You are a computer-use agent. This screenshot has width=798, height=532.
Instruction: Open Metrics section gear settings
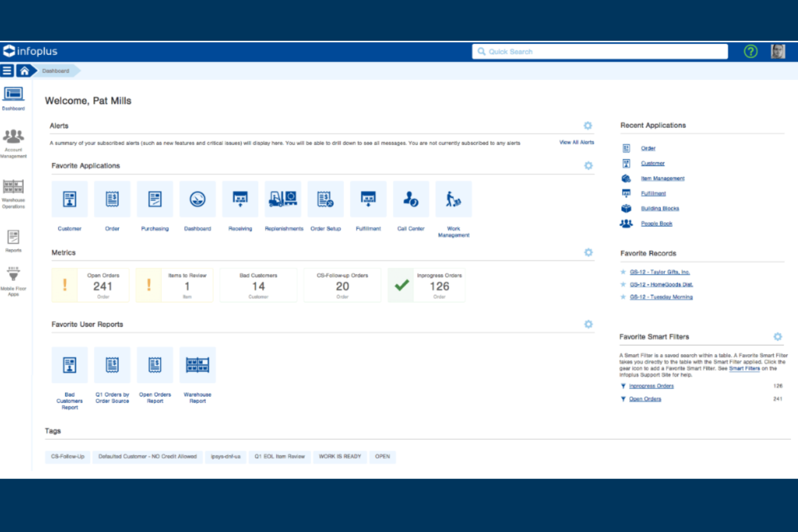click(588, 252)
